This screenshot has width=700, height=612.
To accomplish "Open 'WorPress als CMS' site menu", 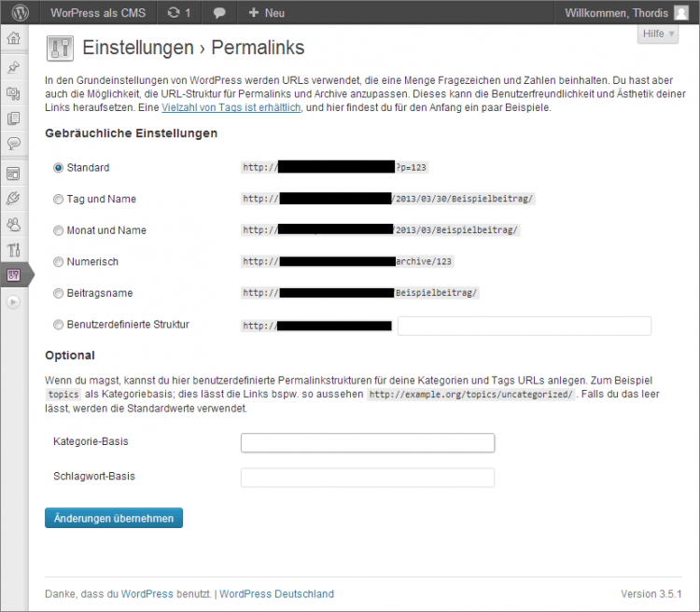I will click(96, 13).
